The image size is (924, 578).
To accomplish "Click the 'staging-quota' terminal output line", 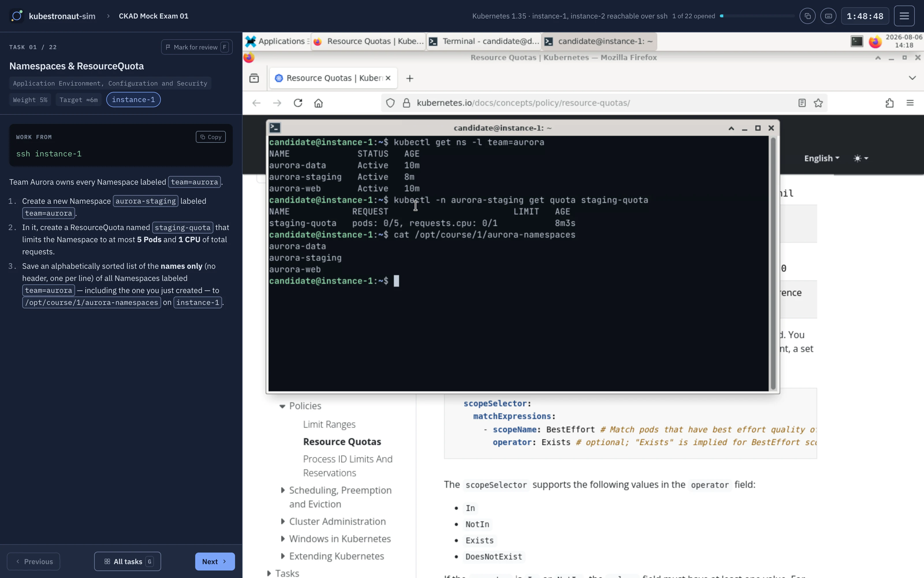I will [422, 223].
